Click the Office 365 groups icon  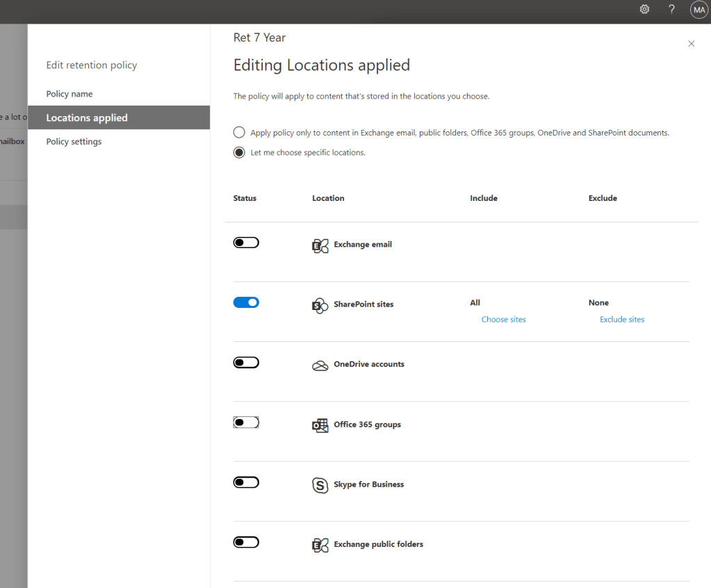(320, 425)
